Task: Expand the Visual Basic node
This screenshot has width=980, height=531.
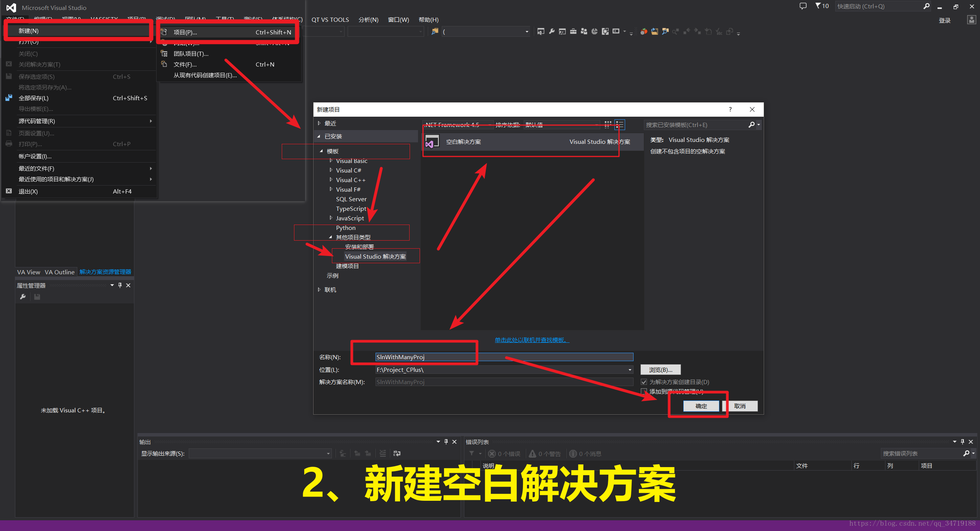Action: coord(331,161)
